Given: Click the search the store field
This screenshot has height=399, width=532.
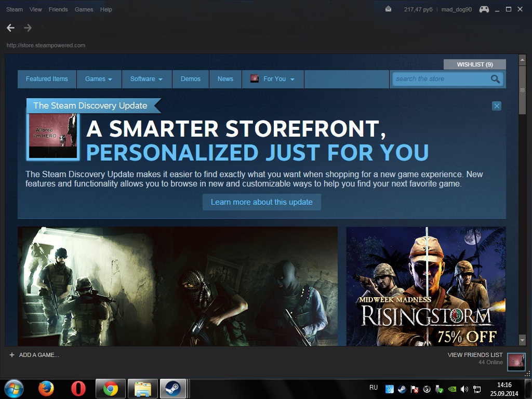Looking at the screenshot, I should (439, 79).
